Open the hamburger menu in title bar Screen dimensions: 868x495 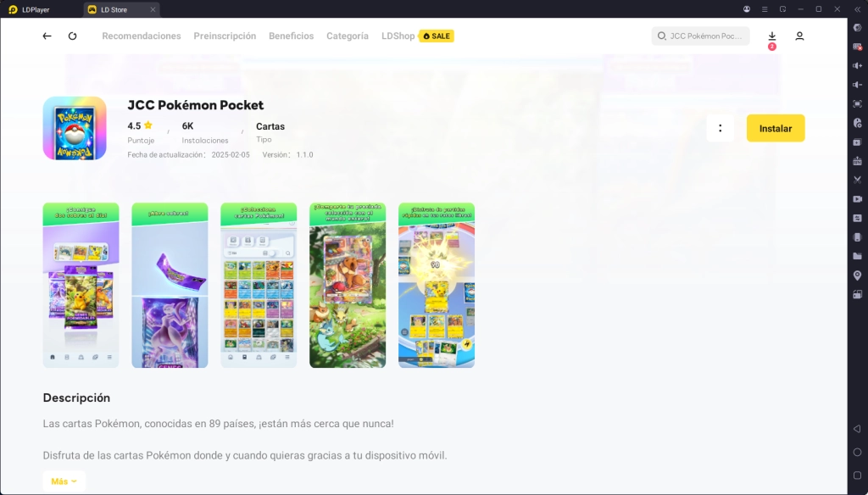[765, 8]
